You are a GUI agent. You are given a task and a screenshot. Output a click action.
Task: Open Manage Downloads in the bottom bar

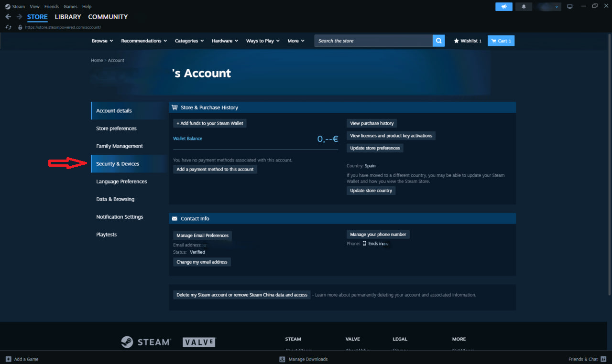pos(304,359)
